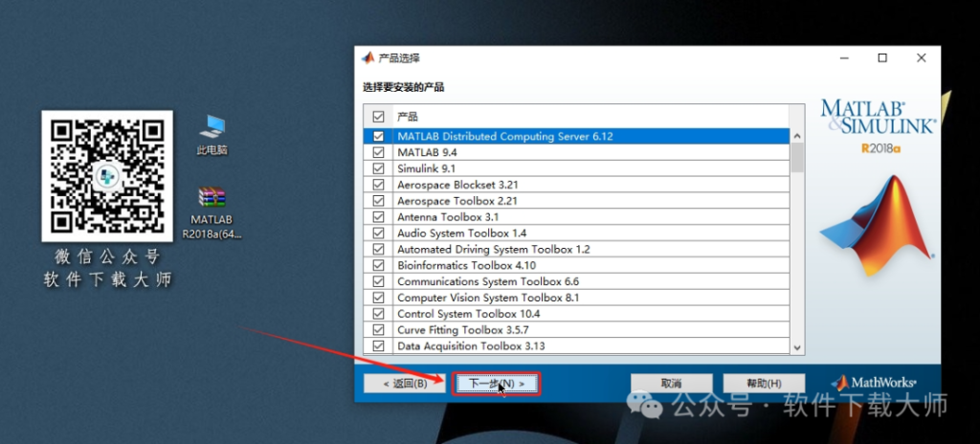Select Communications System Toolbox 6.6 row text

pos(488,281)
